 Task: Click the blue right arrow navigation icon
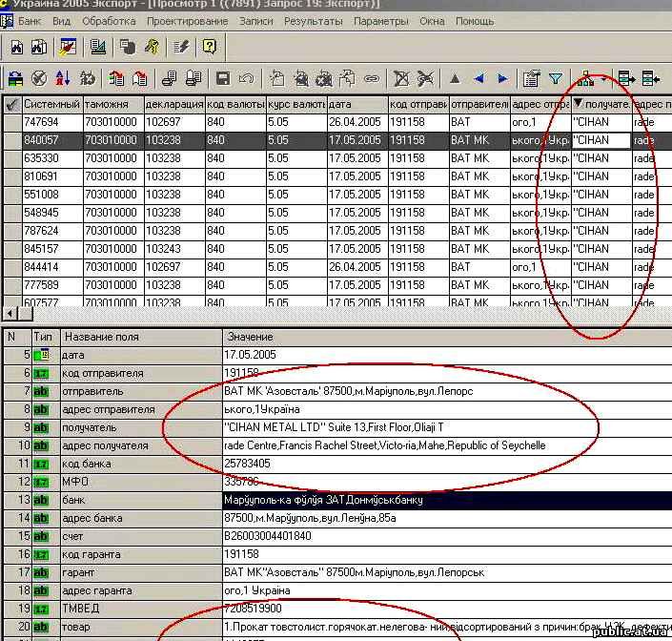(502, 78)
